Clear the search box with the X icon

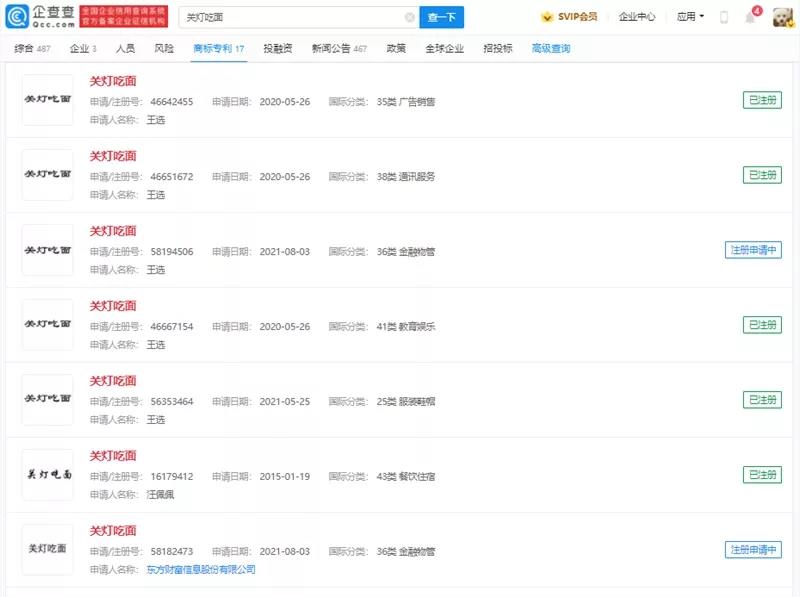pyautogui.click(x=409, y=17)
